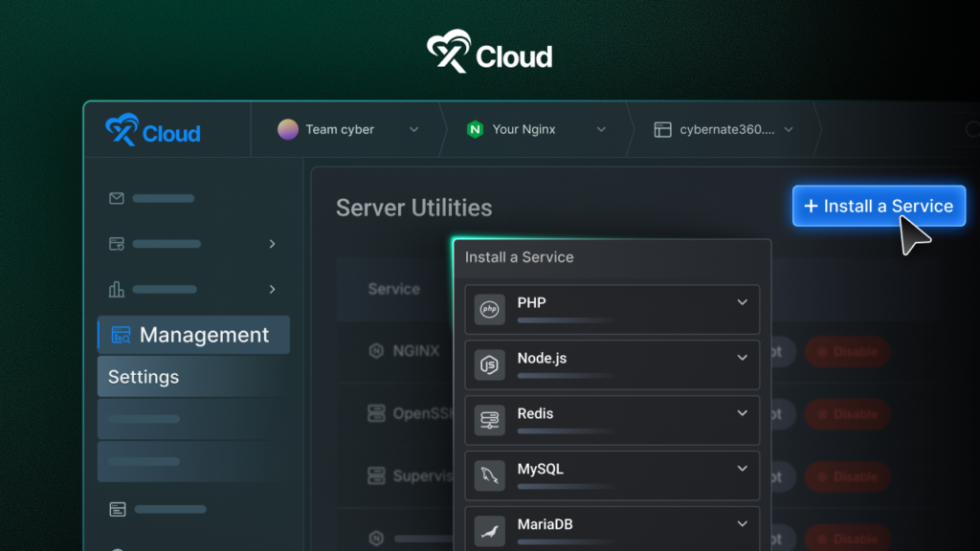Click the Disable button in OpenSSH row

[848, 414]
